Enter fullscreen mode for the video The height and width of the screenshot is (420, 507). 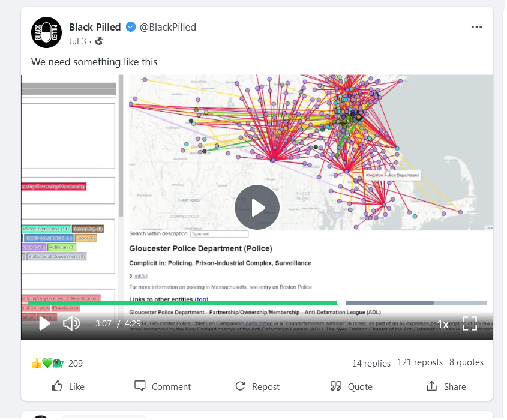(470, 323)
